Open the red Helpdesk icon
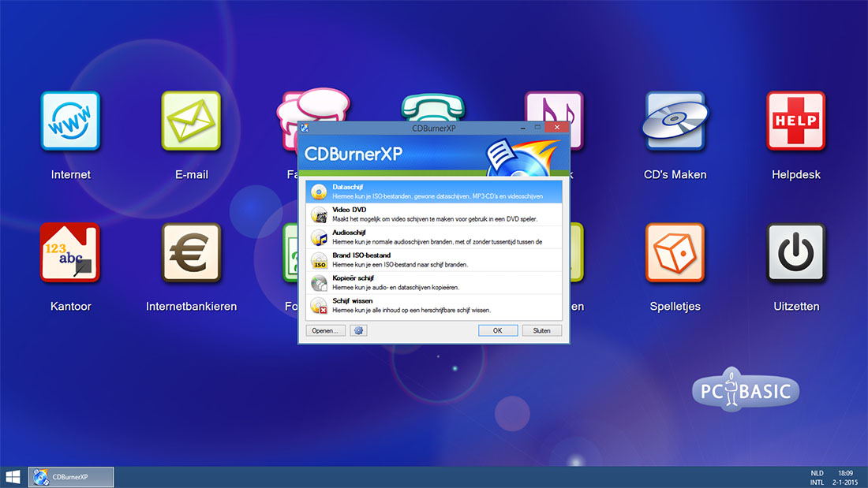868x488 pixels. pyautogui.click(x=796, y=121)
